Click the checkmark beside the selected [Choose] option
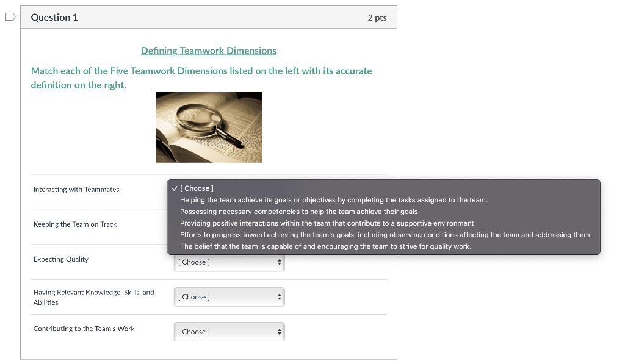Image resolution: width=625 pixels, height=364 pixels. (x=175, y=188)
